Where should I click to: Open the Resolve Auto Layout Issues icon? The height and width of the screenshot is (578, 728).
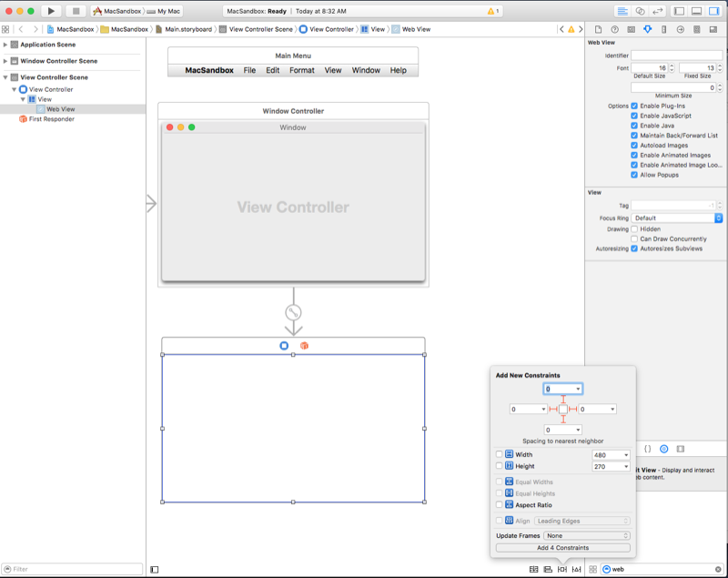coord(576,569)
